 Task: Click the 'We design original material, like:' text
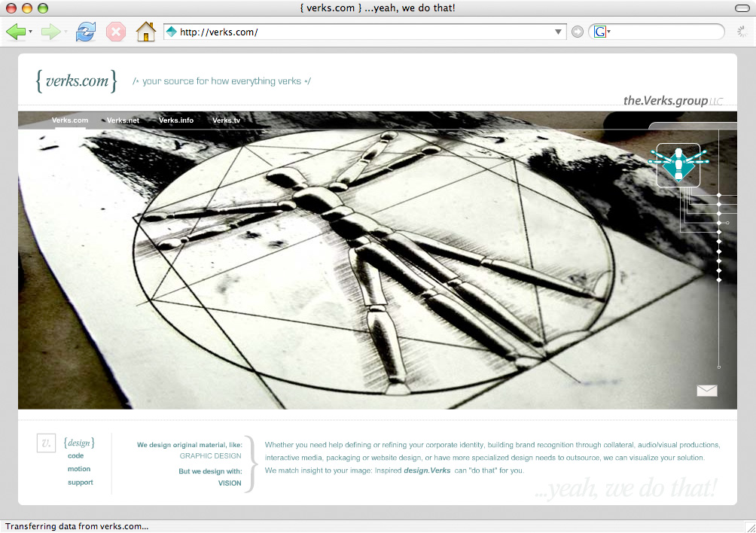pos(190,445)
